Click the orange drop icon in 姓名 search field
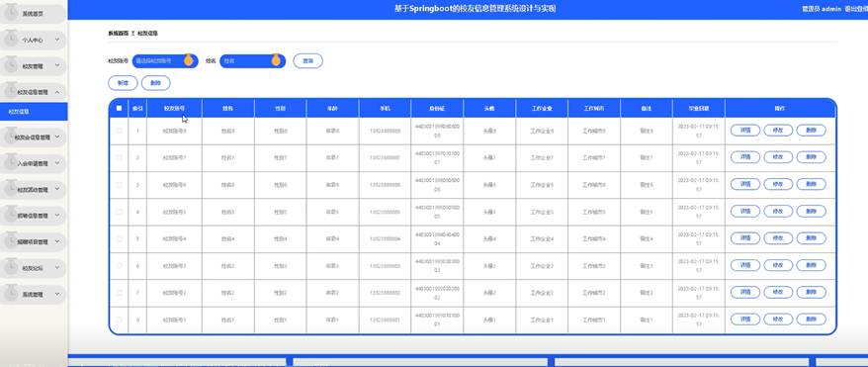 (276, 60)
